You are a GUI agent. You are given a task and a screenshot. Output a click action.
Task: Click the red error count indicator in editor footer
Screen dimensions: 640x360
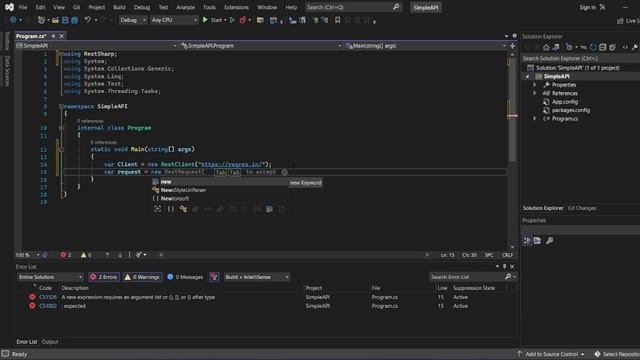pos(66,255)
